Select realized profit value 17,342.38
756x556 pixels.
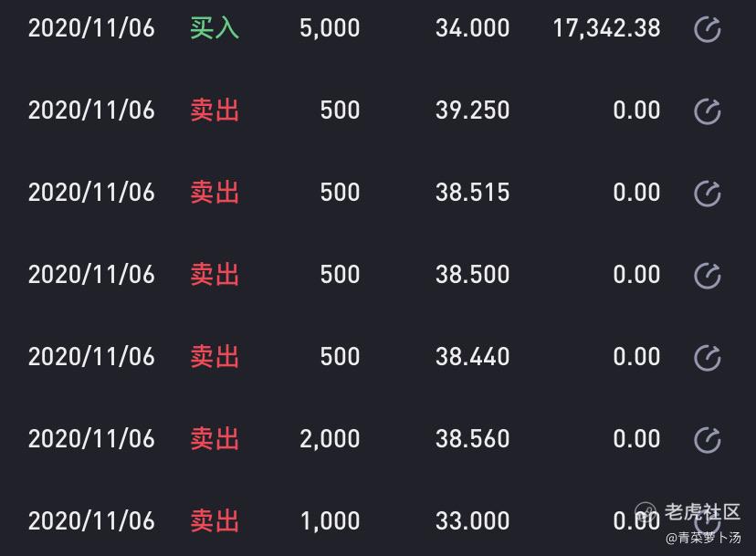[606, 28]
